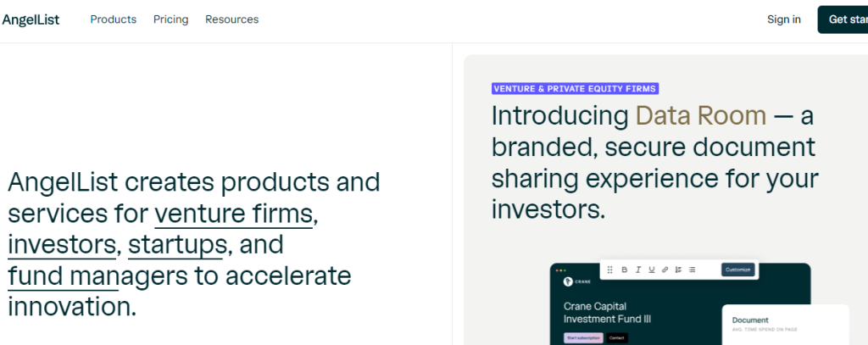The width and height of the screenshot is (868, 345).
Task: Click Sign in
Action: click(x=784, y=19)
